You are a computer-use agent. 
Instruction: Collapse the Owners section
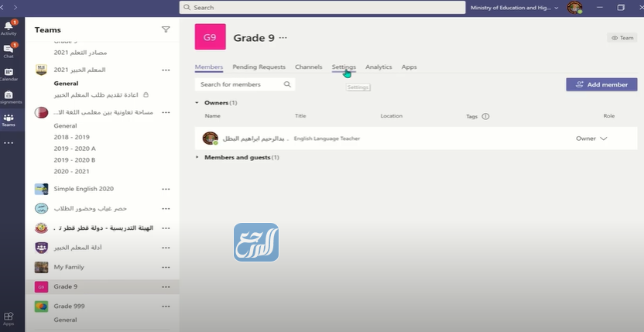(x=198, y=103)
